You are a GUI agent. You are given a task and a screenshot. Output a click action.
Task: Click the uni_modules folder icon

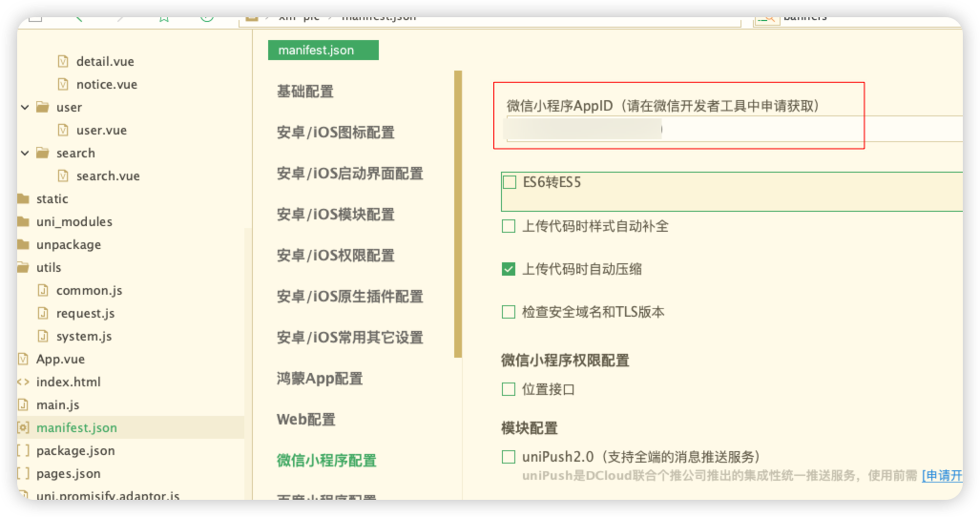23,221
